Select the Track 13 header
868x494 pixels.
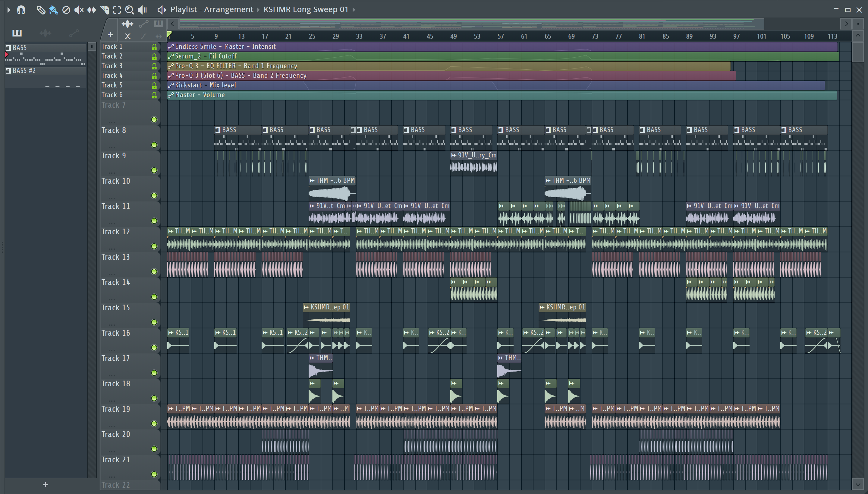click(x=130, y=265)
